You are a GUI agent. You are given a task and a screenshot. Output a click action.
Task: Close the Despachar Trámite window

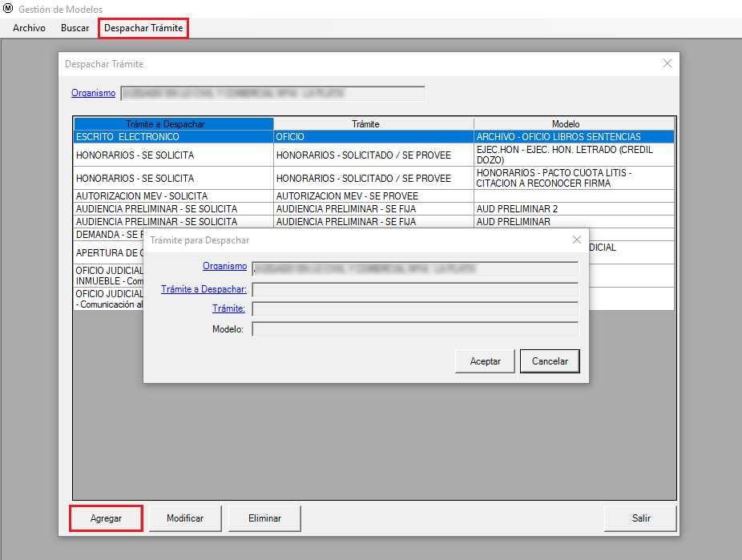tap(667, 63)
